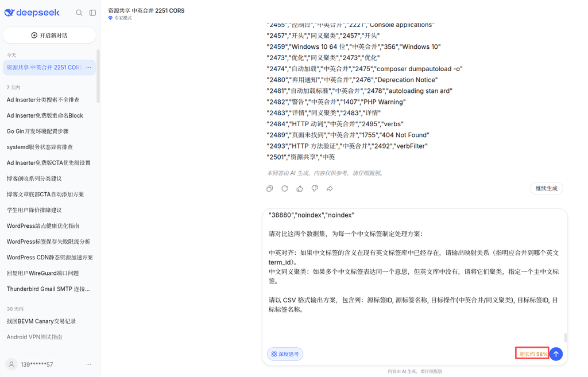Click the 超长约 58% length warning
This screenshot has width=588, height=377.
532,354
